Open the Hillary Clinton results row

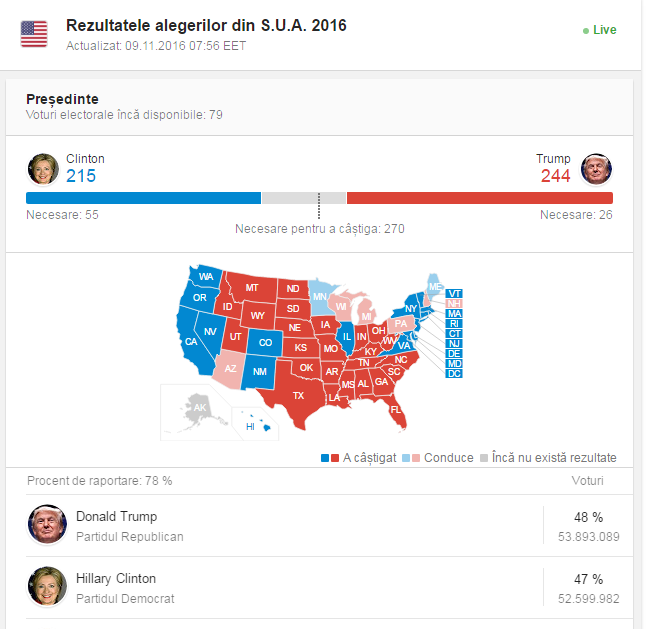point(329,587)
